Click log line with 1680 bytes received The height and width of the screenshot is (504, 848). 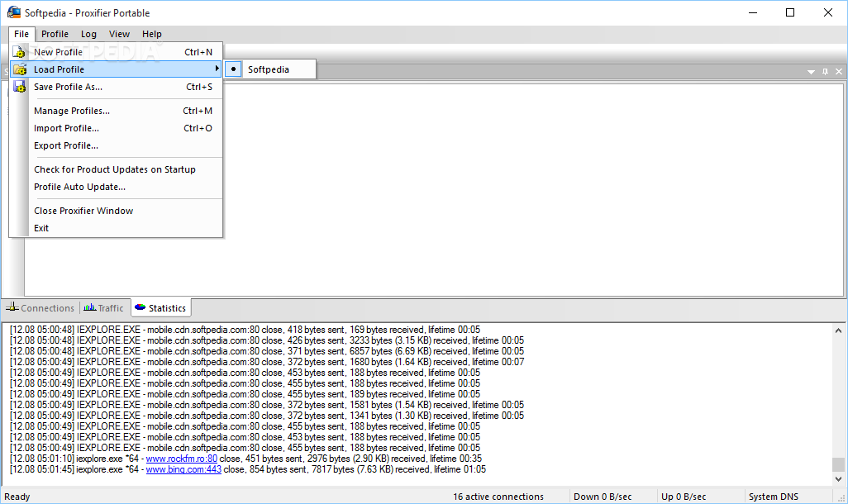[267, 363]
